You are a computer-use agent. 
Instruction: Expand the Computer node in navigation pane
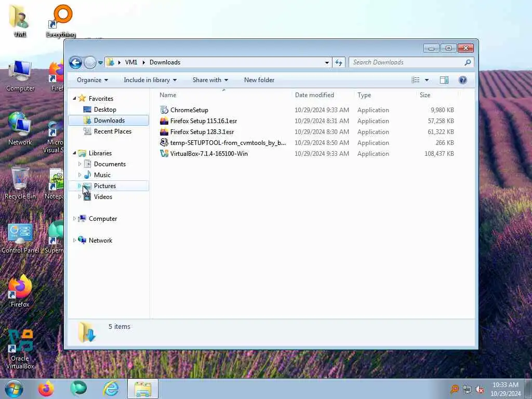[x=75, y=219]
